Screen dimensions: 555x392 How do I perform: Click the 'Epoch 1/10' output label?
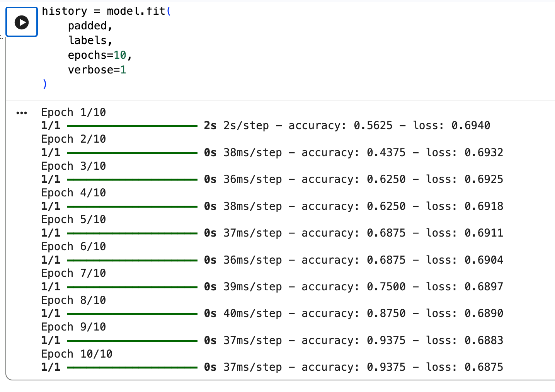pos(73,112)
